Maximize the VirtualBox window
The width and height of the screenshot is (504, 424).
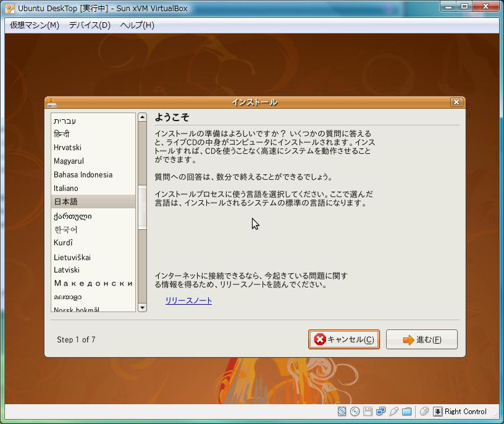point(464,6)
